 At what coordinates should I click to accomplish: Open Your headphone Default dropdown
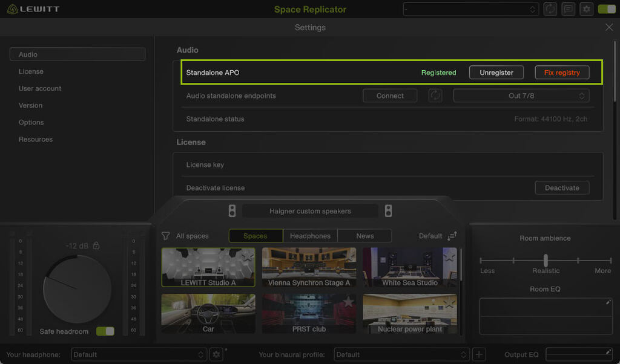139,354
